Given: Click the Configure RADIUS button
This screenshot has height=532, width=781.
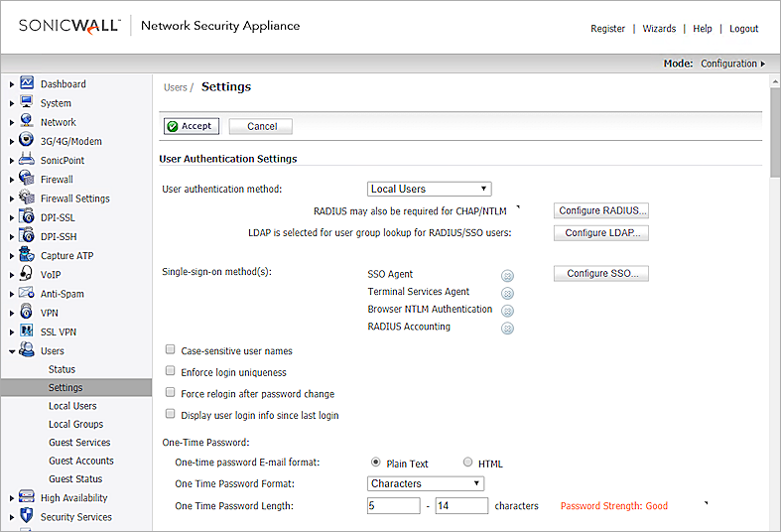Looking at the screenshot, I should click(x=600, y=210).
